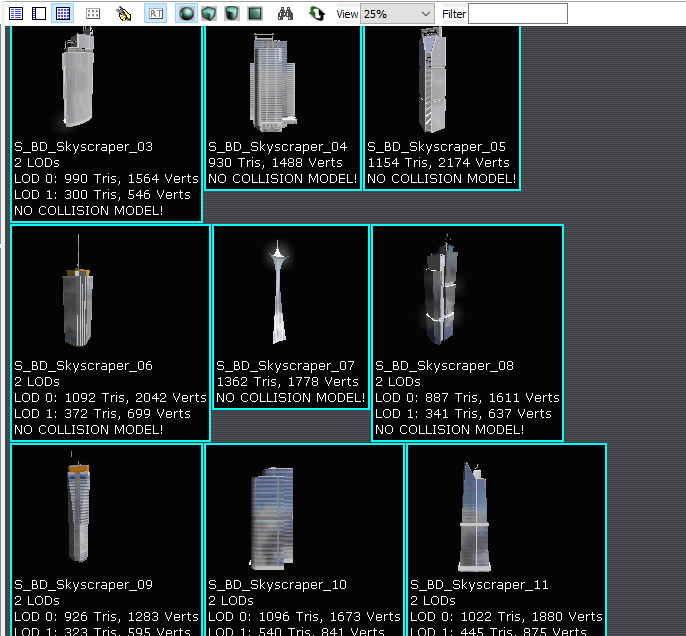Viewport: 686px width, 636px height.
Task: Switch to split preview view mode
Action: 38,13
